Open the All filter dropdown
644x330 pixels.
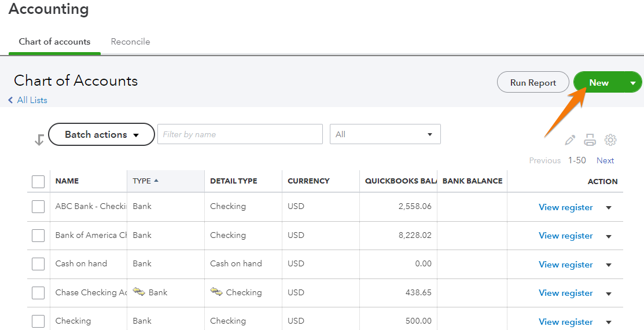coord(385,134)
